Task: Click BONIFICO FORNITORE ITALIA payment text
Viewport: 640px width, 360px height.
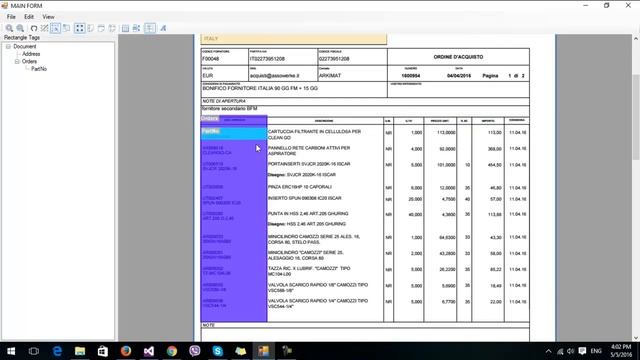Action: point(260,88)
